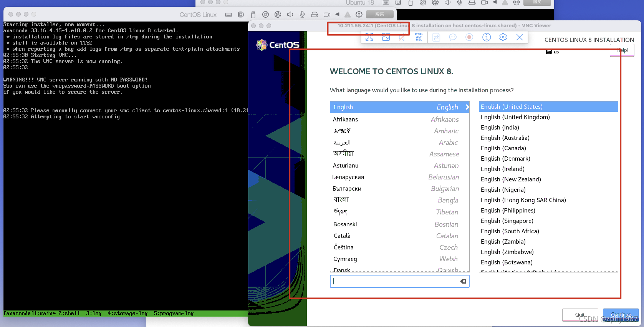Click the Help! button in installer
This screenshot has width=644, height=327.
pos(622,50)
